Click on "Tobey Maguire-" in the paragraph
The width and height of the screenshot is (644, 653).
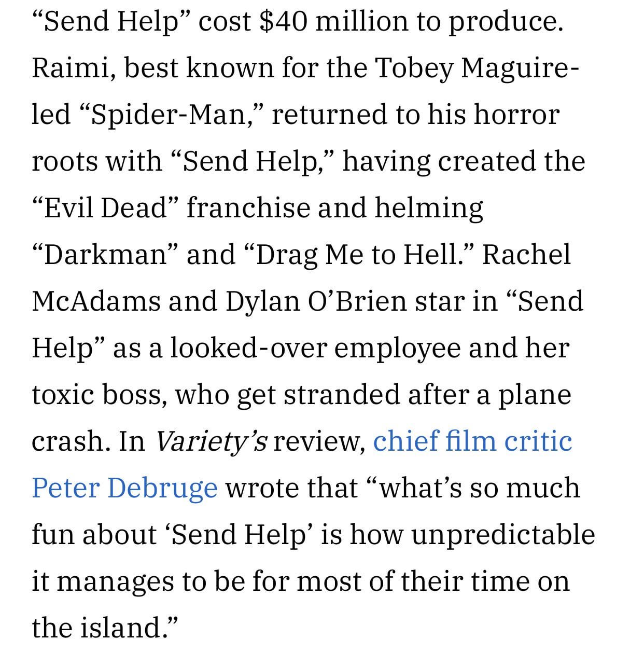point(475,68)
